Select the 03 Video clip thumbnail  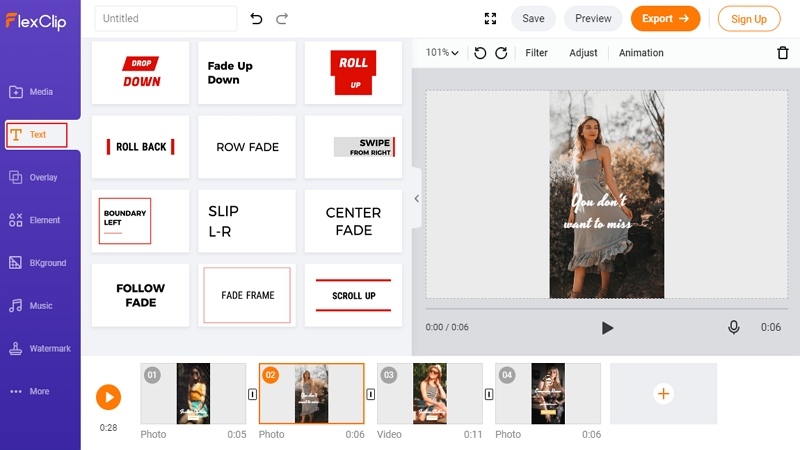point(430,393)
